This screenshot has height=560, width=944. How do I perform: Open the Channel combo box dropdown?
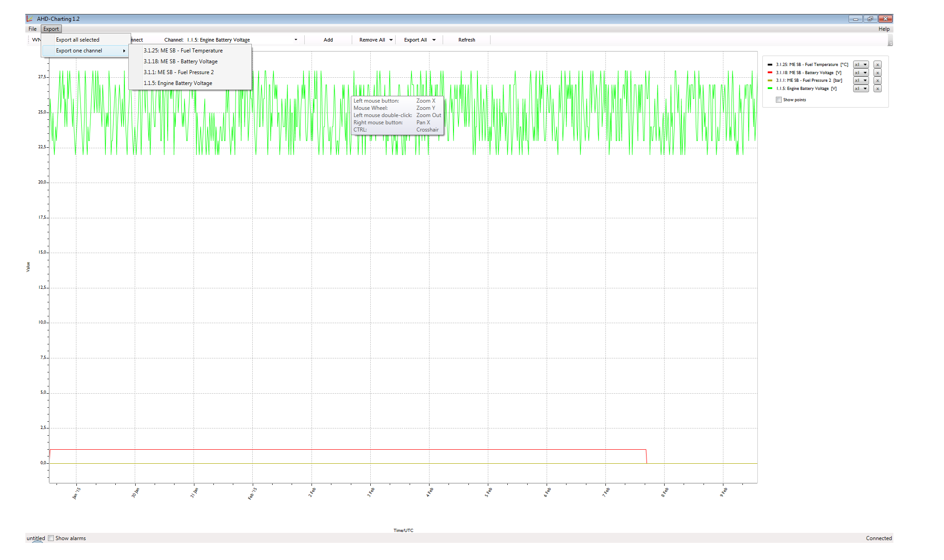[296, 40]
